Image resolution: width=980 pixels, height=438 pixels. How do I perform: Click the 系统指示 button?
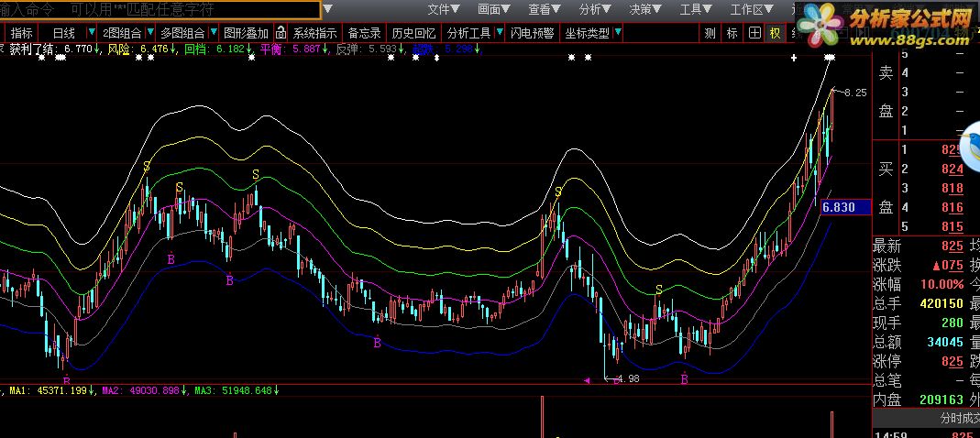(315, 33)
